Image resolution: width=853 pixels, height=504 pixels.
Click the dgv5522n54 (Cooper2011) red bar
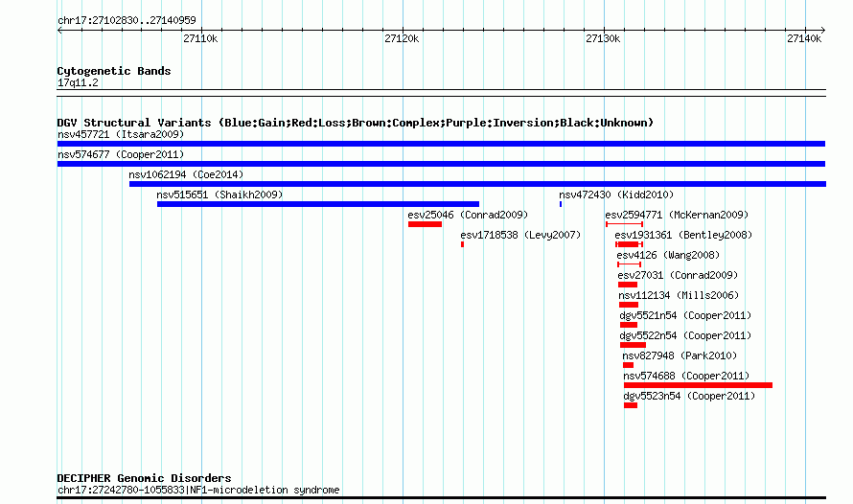click(x=634, y=345)
